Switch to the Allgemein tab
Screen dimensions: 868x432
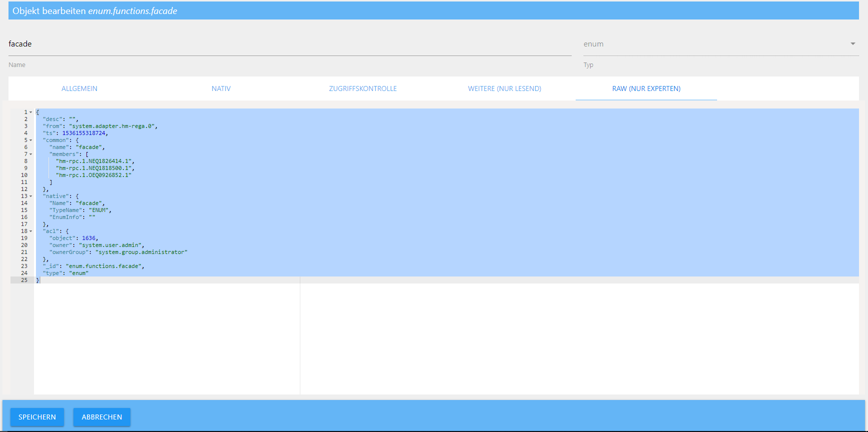79,88
